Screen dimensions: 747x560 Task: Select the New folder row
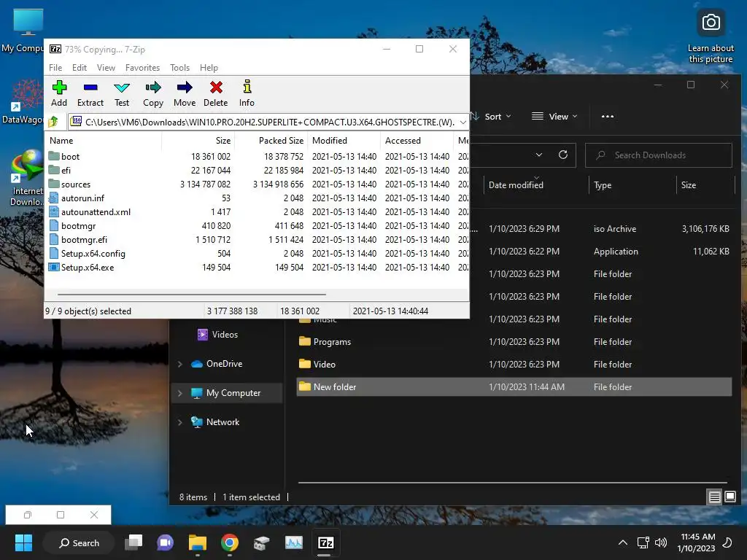point(514,387)
